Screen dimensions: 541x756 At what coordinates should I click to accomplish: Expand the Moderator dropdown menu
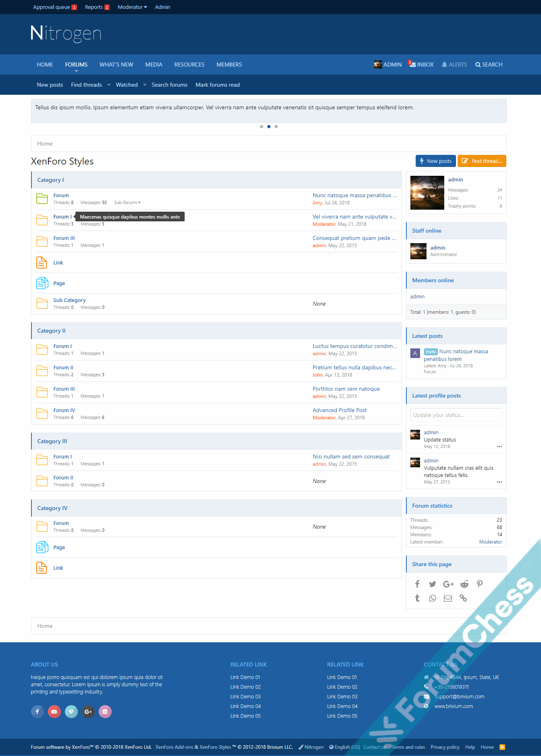[x=132, y=7]
